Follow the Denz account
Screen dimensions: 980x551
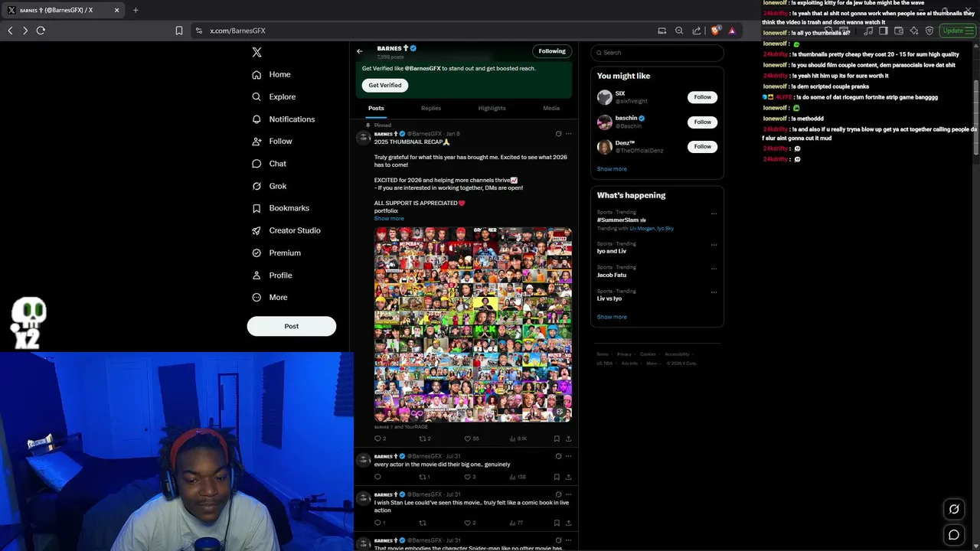[703, 146]
